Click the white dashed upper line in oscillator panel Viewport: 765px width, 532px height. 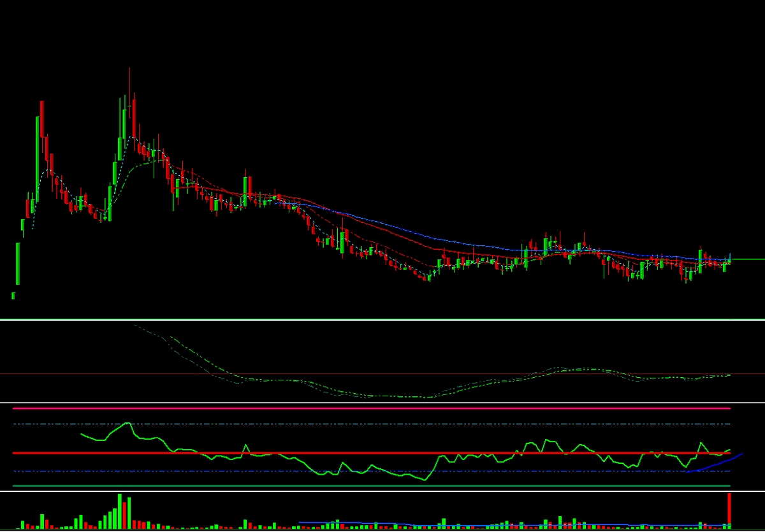point(371,424)
